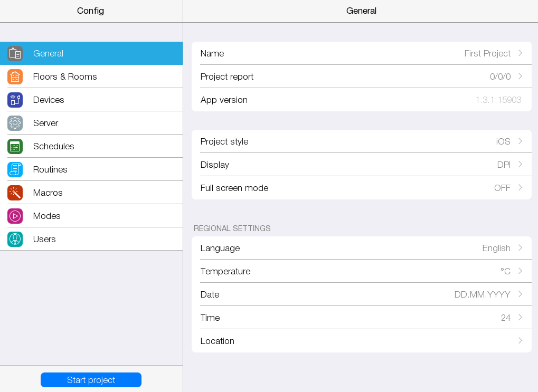The height and width of the screenshot is (392, 538).
Task: Click the red Macros wand icon
Action: (15, 193)
